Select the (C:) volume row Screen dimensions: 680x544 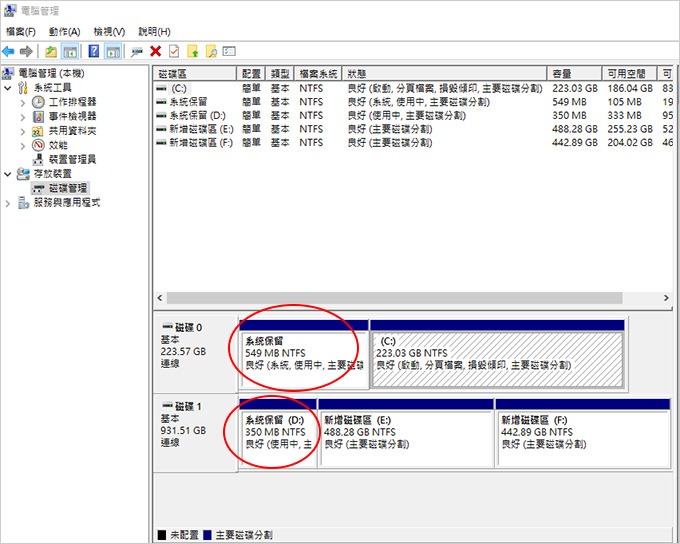point(415,88)
